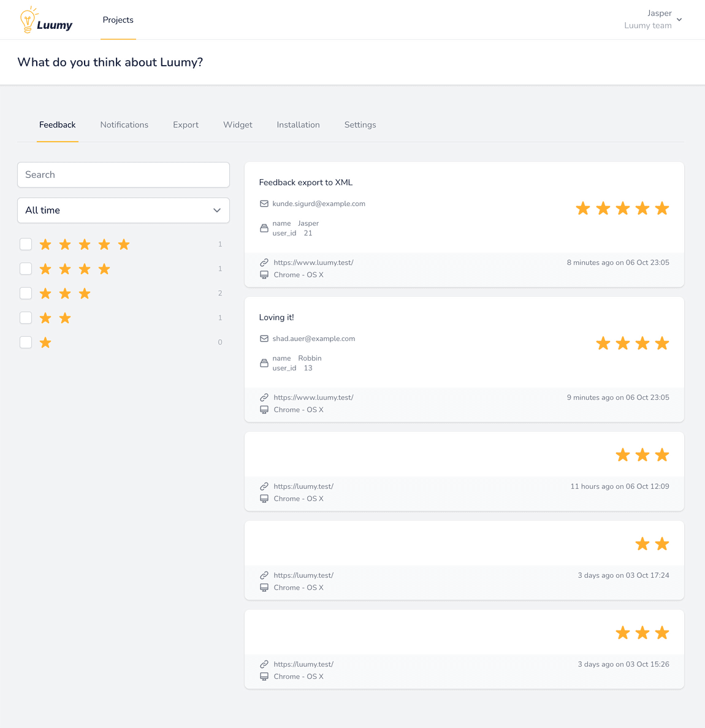Click the five-star rating on first feedback card

point(622,209)
